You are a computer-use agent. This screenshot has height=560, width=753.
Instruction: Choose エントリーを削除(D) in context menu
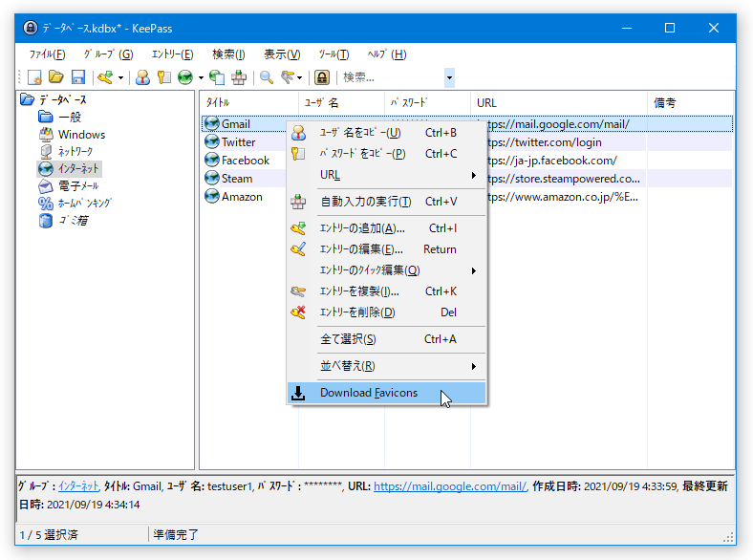tap(387, 312)
